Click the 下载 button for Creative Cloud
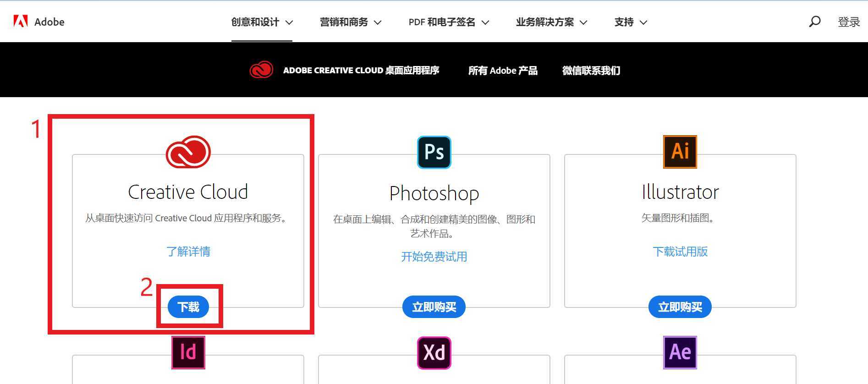This screenshot has width=868, height=384. (188, 307)
